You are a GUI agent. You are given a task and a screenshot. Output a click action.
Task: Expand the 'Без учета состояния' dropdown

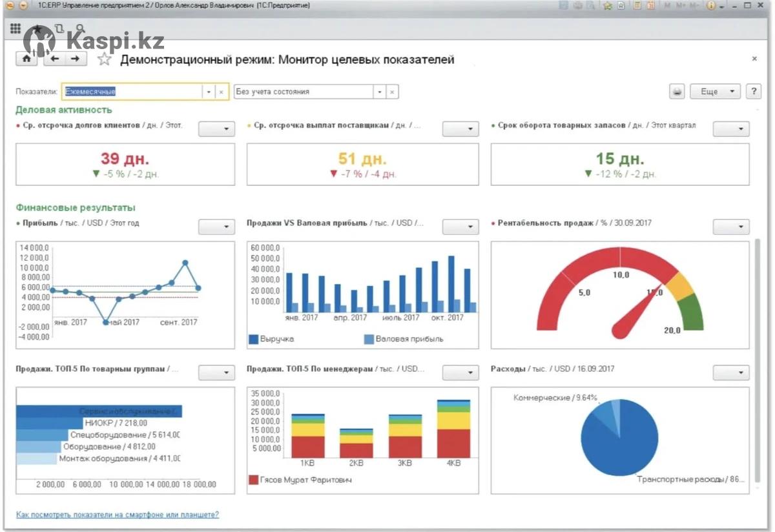[x=380, y=92]
